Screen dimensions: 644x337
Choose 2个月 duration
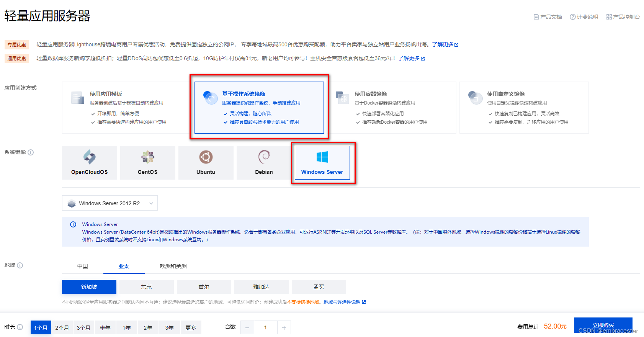(x=62, y=327)
